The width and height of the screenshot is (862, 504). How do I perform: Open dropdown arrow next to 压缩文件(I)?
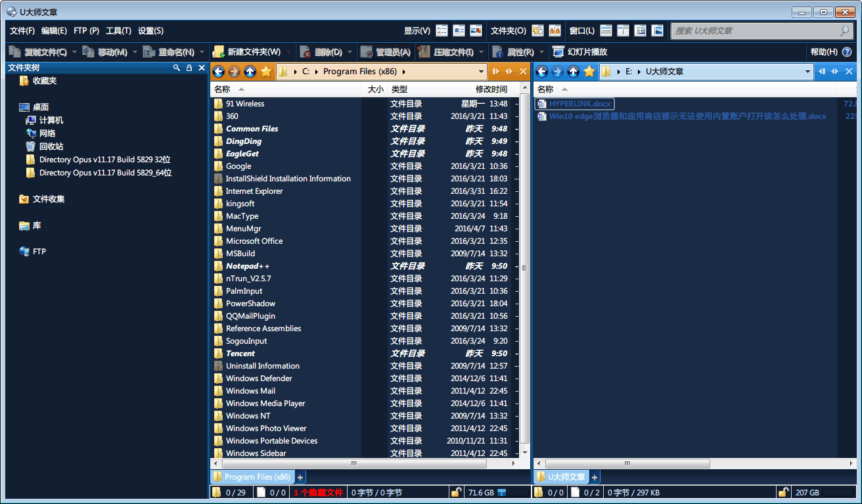pos(481,52)
